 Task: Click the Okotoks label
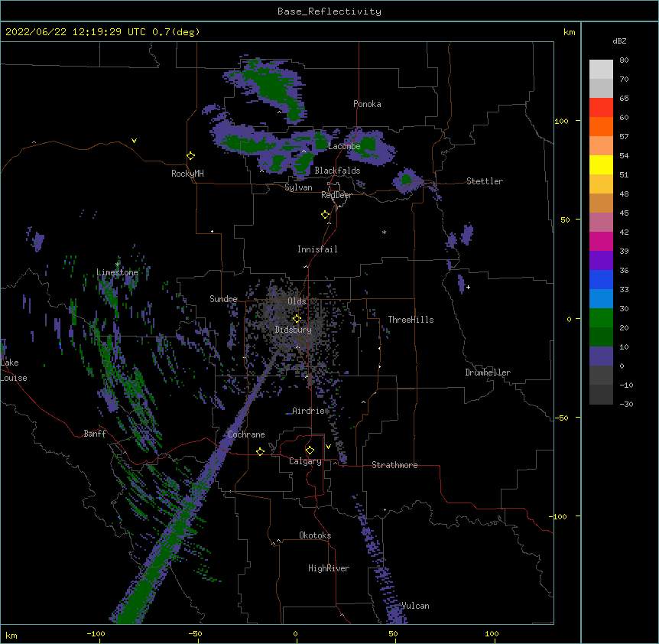coord(315,535)
